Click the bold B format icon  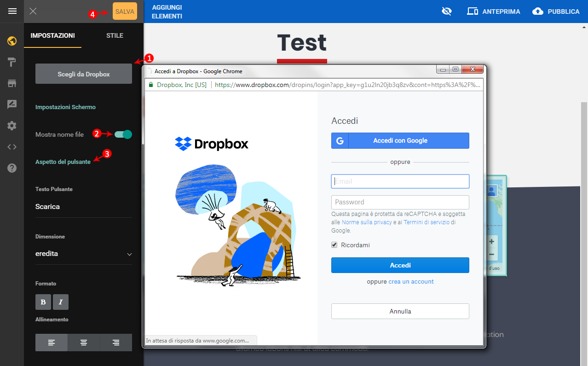click(43, 302)
